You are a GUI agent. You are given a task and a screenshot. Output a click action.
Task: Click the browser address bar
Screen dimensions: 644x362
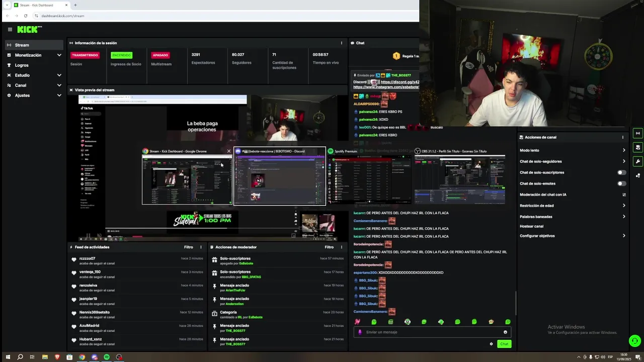(x=226, y=16)
